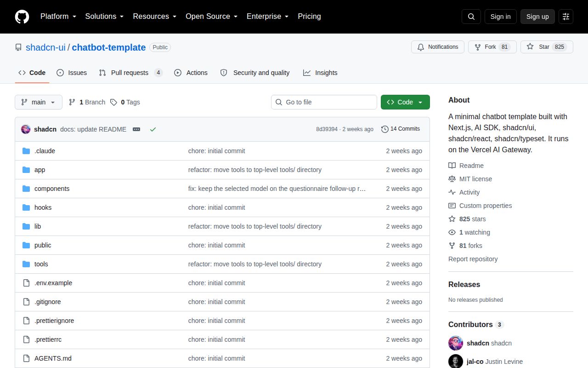588x368 pixels.
Task: Click the commit details ellipsis icon
Action: pos(136,129)
